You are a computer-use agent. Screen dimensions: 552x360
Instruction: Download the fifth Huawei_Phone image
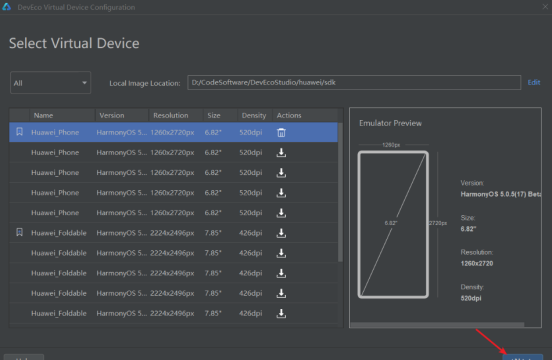click(281, 213)
